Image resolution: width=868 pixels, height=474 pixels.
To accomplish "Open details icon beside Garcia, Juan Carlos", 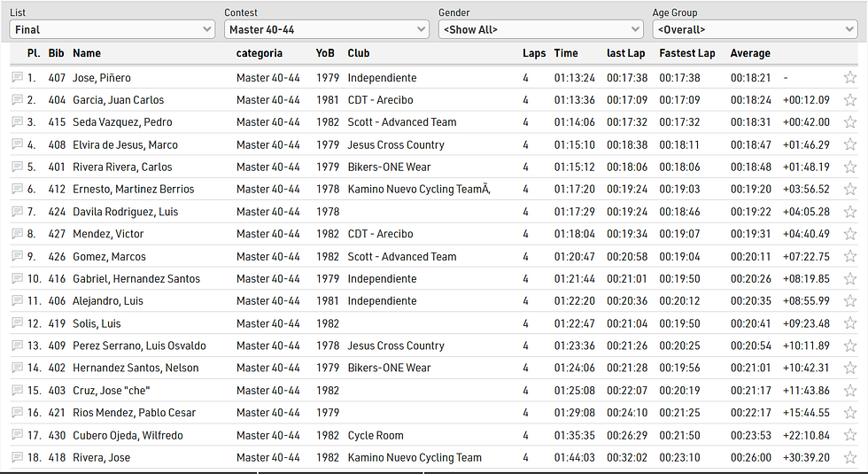I will [17, 100].
